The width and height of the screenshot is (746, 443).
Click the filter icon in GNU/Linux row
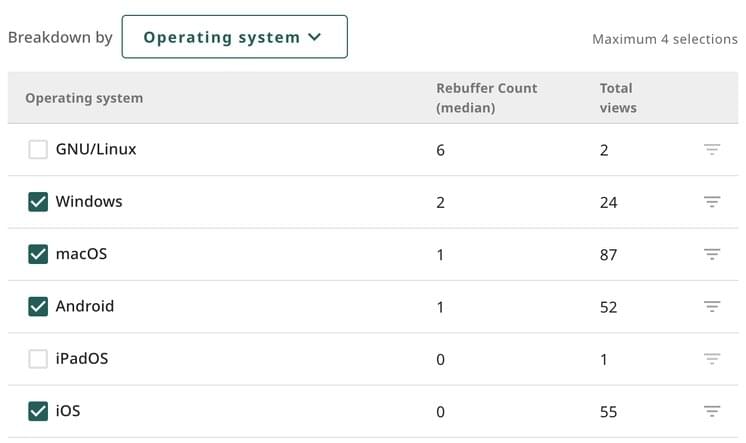711,150
